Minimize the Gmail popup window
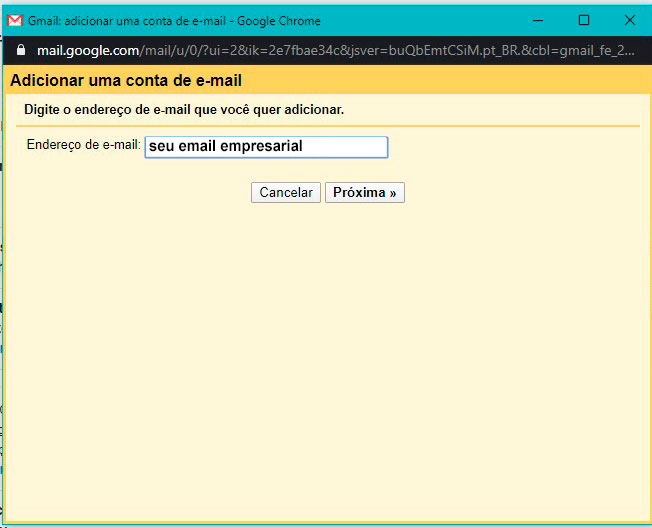Viewport: 652px width, 528px height. (x=540, y=21)
